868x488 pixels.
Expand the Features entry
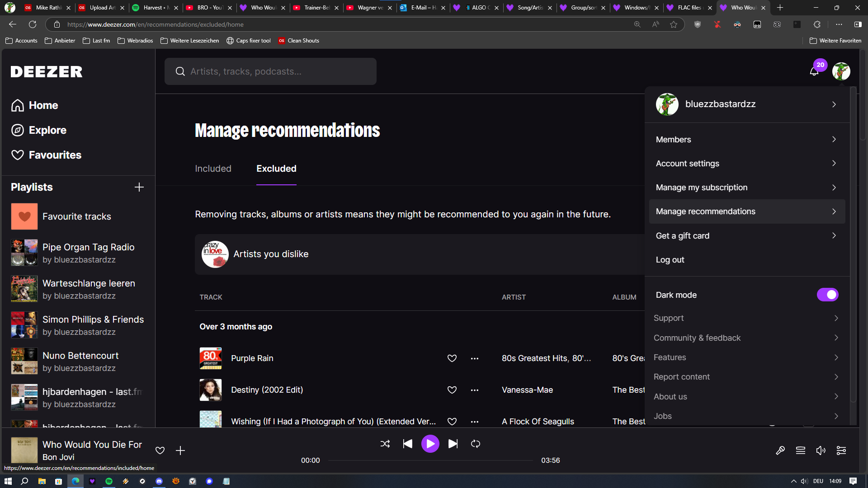(x=747, y=357)
